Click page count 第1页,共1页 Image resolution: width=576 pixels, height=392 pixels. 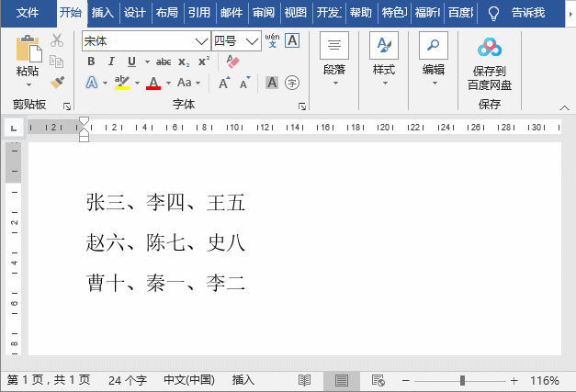[x=49, y=380]
